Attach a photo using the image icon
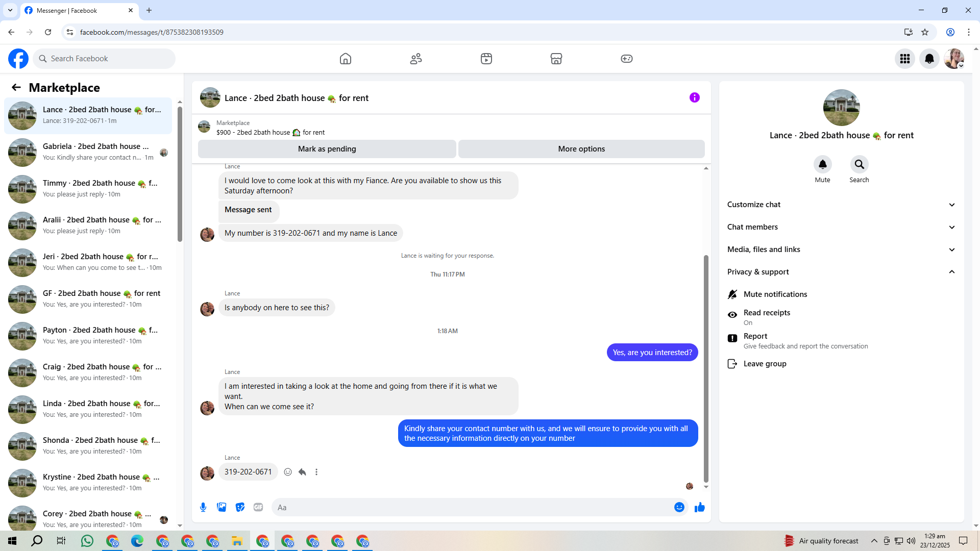The image size is (980, 551). click(x=222, y=507)
